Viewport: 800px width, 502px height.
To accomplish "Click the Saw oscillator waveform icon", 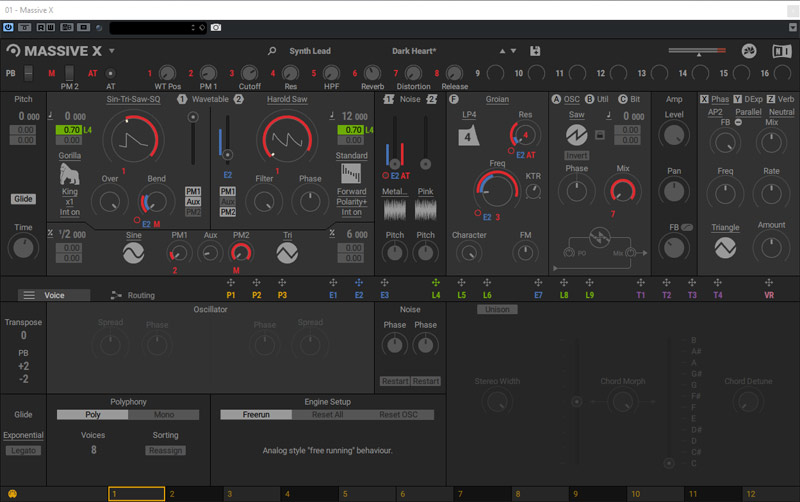I will (x=577, y=135).
